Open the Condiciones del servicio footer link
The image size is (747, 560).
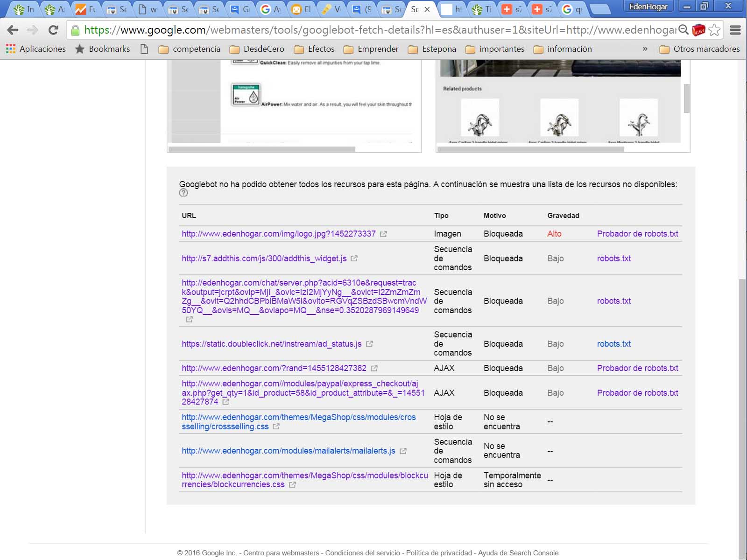click(x=363, y=553)
